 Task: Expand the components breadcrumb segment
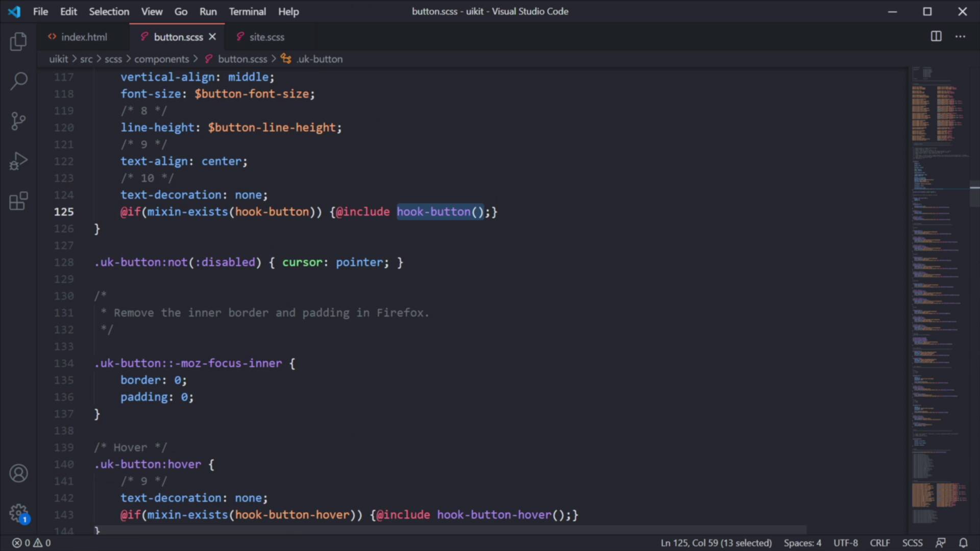pyautogui.click(x=161, y=59)
